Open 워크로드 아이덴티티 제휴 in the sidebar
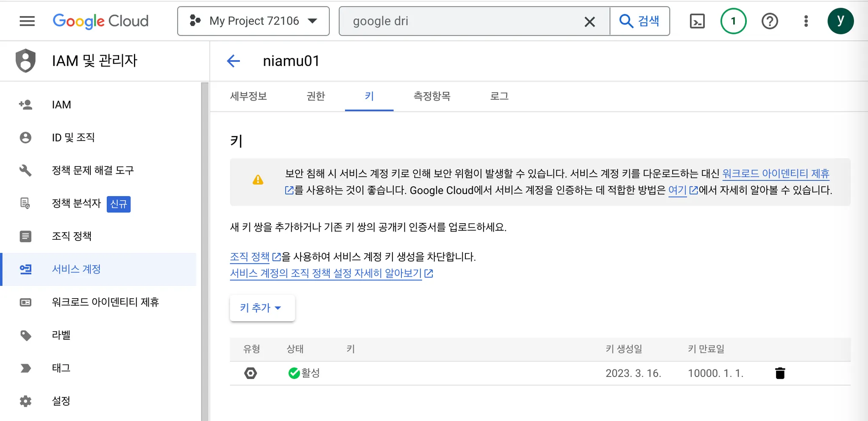This screenshot has width=868, height=421. click(98, 302)
